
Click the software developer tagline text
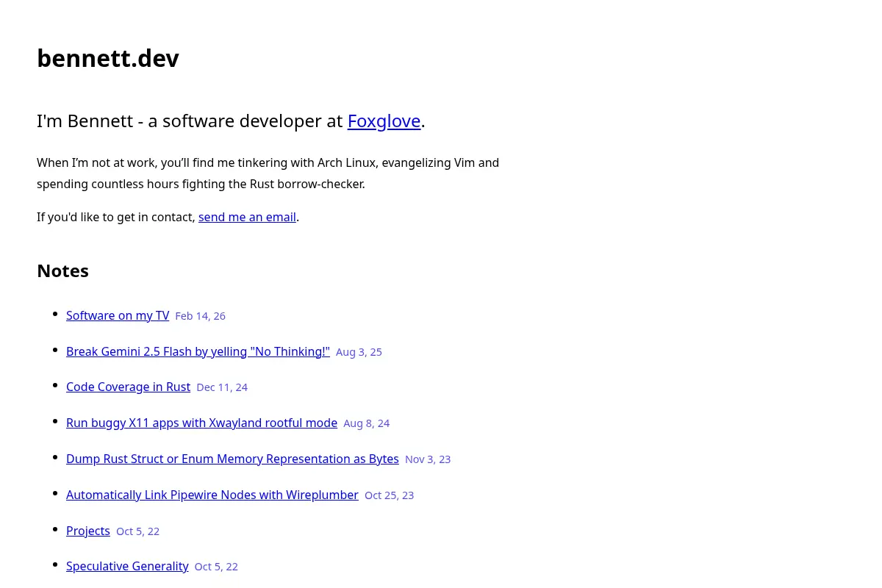(x=231, y=121)
